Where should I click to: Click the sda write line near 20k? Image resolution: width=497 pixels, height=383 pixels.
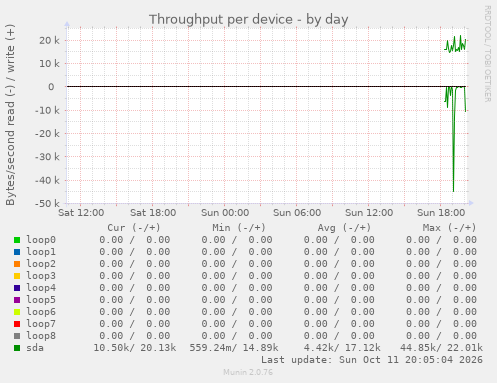pos(455,45)
